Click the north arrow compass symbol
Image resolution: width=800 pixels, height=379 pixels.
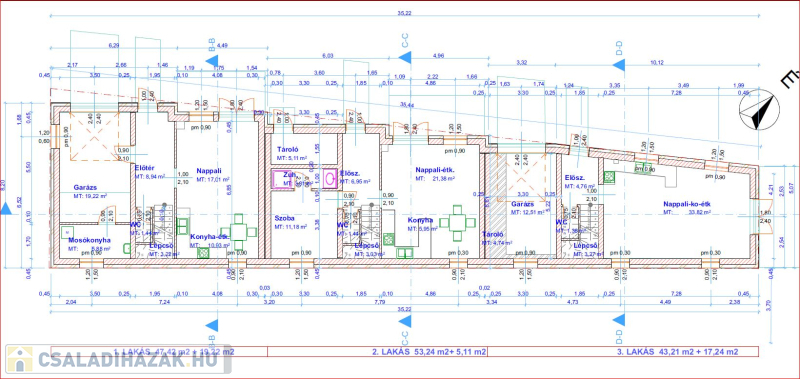pyautogui.click(x=759, y=110)
